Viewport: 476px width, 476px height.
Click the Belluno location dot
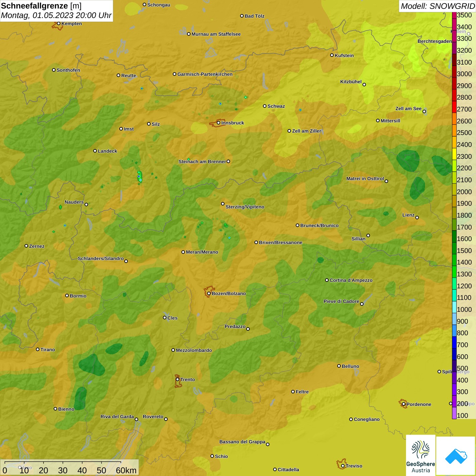click(339, 366)
